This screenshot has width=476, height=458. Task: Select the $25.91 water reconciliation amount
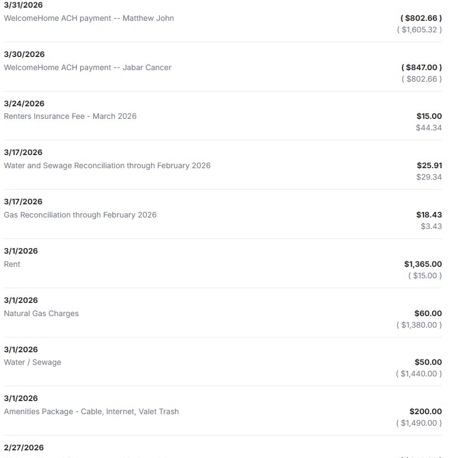(x=429, y=165)
